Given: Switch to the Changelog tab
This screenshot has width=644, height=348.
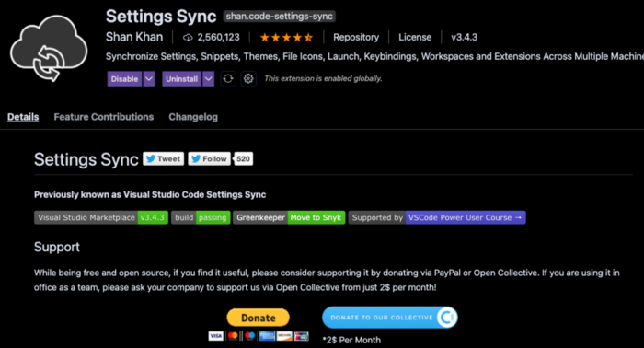Looking at the screenshot, I should point(193,117).
